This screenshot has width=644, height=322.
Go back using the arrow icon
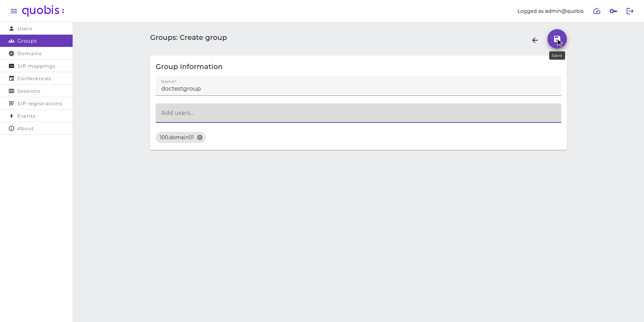tap(535, 40)
